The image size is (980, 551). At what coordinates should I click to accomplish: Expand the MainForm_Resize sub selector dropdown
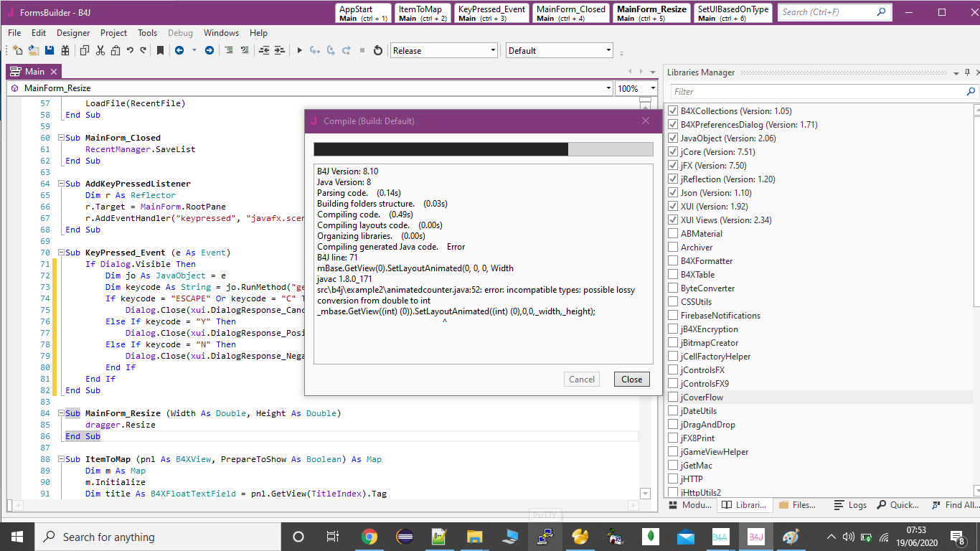tap(608, 88)
